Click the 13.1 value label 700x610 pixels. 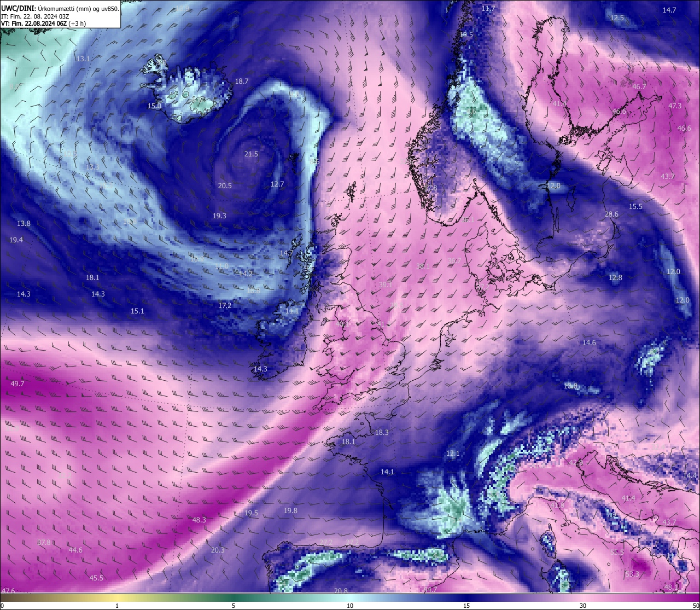pos(83,59)
